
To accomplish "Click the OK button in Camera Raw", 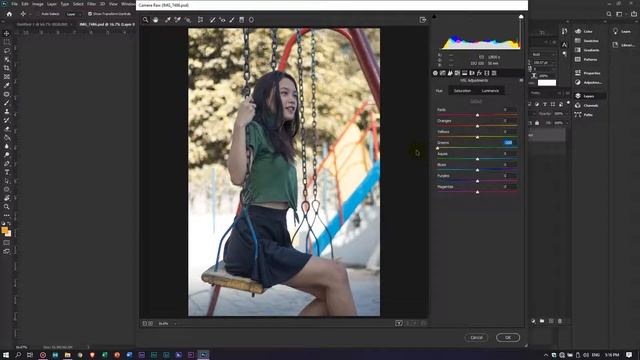I will pos(508,338).
